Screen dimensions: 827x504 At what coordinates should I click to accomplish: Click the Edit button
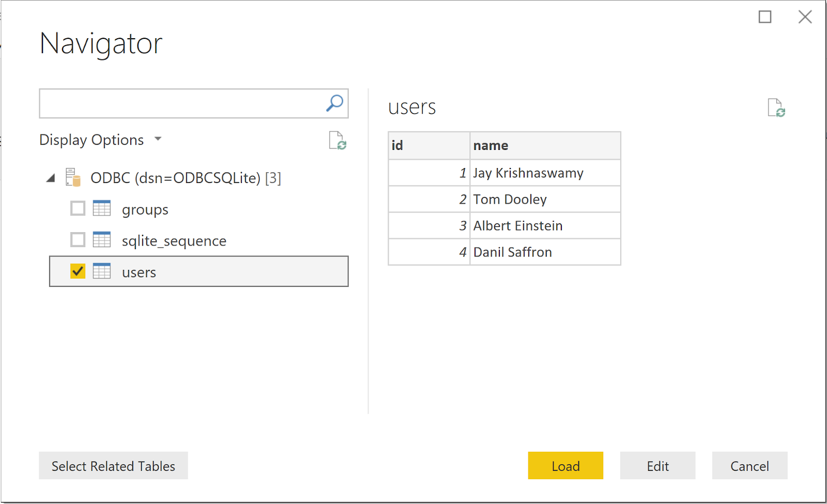coord(657,466)
